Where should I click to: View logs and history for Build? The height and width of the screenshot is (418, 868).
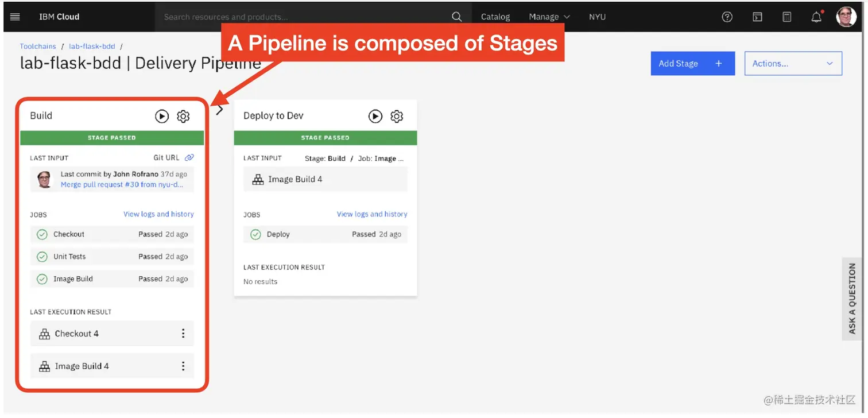158,214
